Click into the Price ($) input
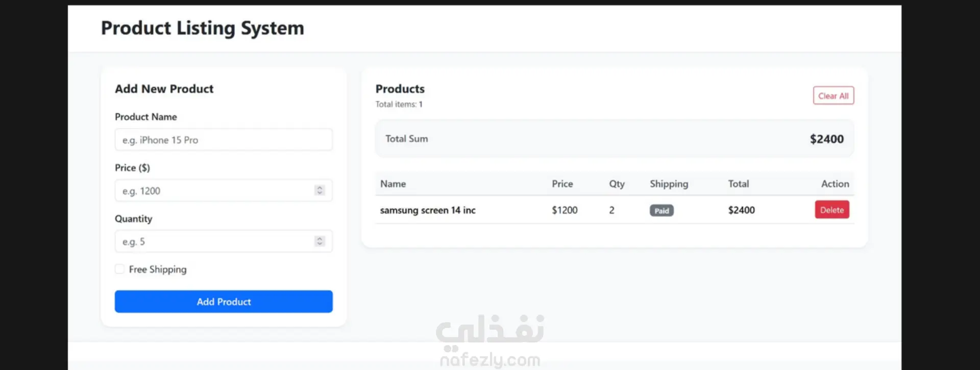Screen dimensions: 980x370 (x=214, y=191)
